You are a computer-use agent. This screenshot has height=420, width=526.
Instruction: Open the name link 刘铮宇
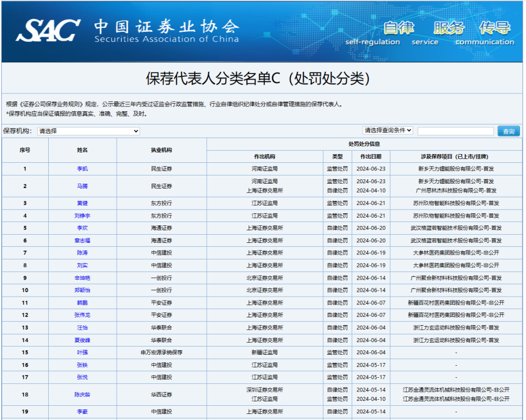82,216
